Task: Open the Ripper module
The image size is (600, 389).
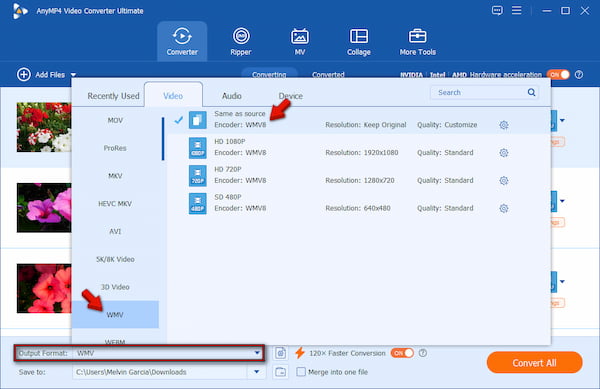Action: point(241,42)
